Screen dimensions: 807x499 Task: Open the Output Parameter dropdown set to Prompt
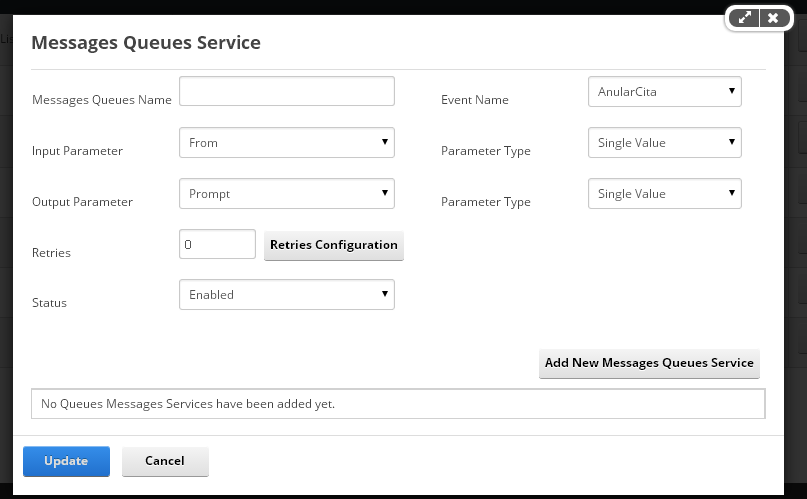pyautogui.click(x=287, y=193)
